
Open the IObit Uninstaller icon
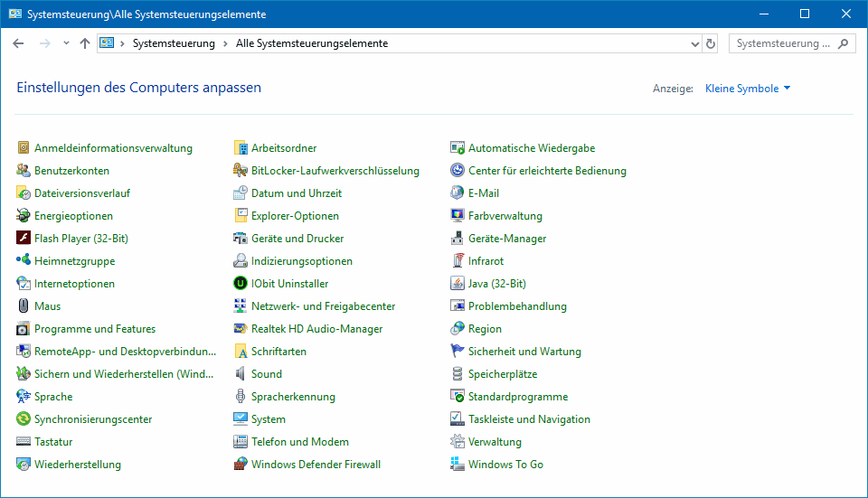click(241, 284)
